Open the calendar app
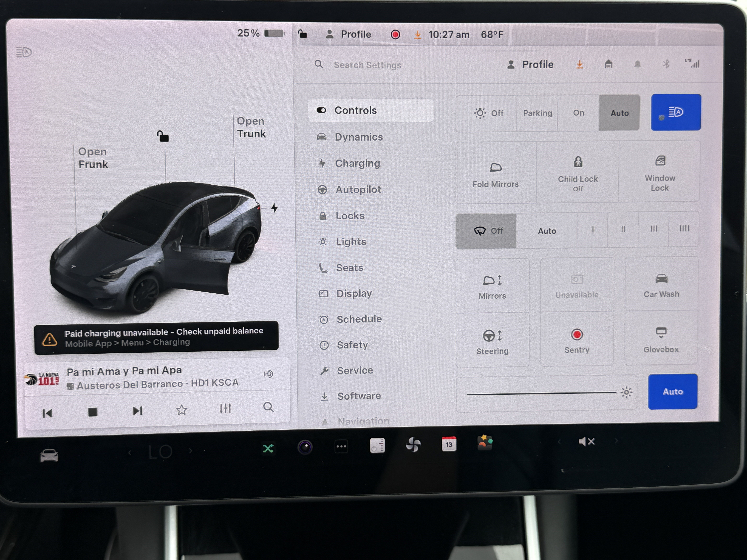This screenshot has width=747, height=560. point(449,444)
